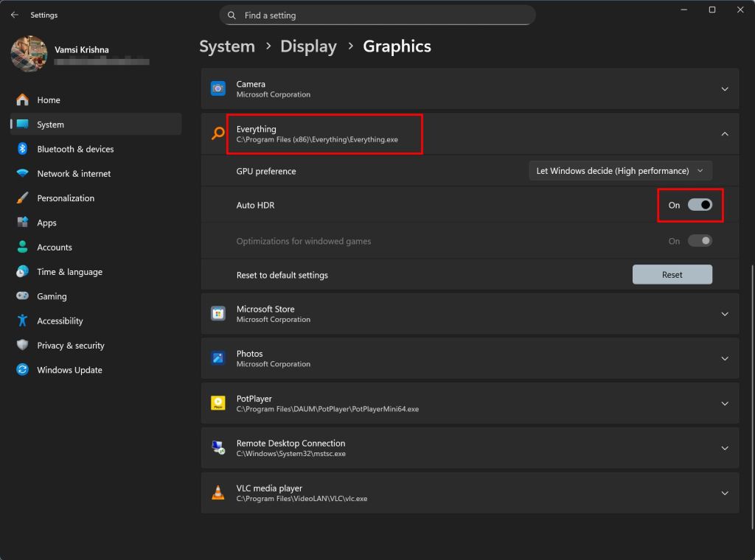Viewport: 755px width, 560px height.
Task: Open the GPU preference dropdown
Action: coord(620,171)
